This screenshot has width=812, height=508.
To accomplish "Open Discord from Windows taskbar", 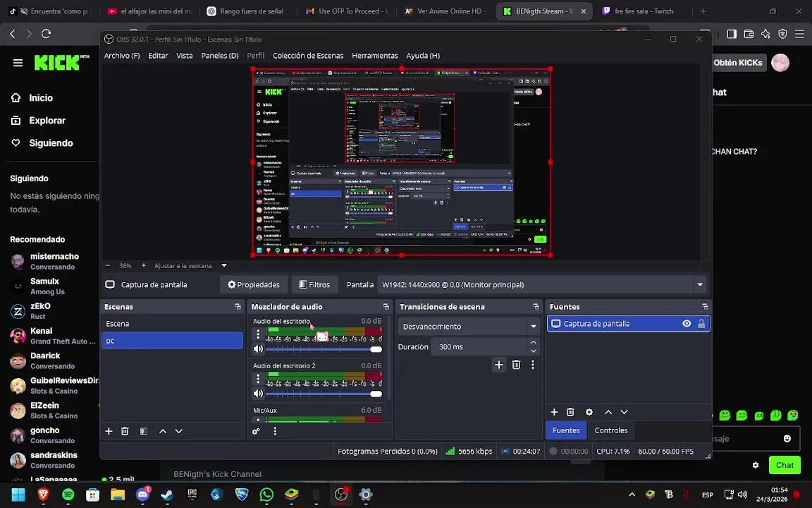I will click(x=142, y=495).
